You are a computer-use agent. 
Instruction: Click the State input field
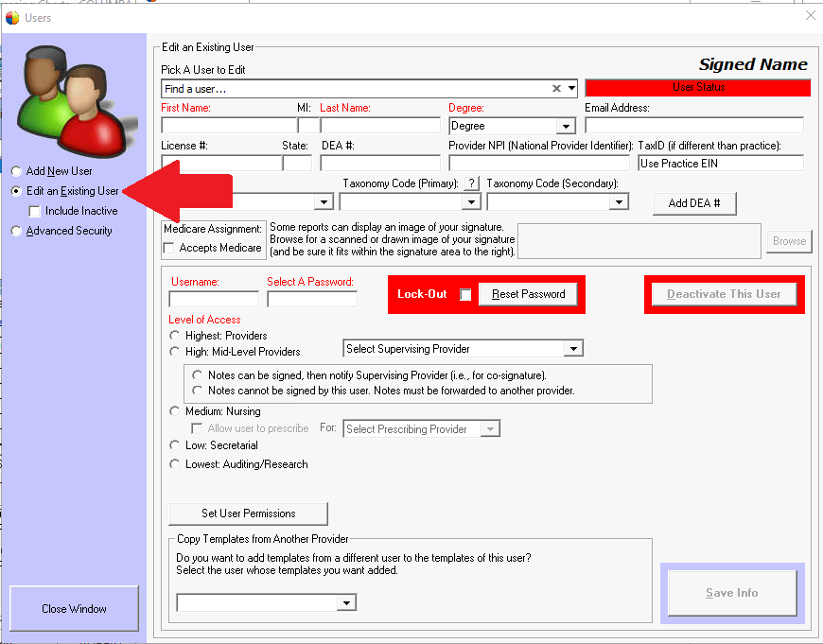point(297,163)
